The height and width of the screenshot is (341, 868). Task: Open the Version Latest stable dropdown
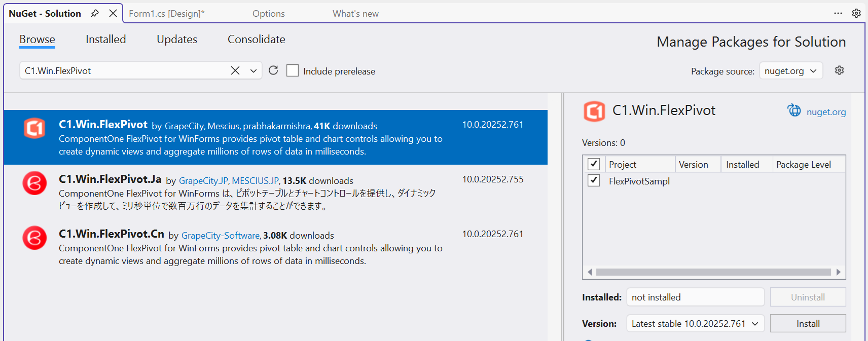696,323
